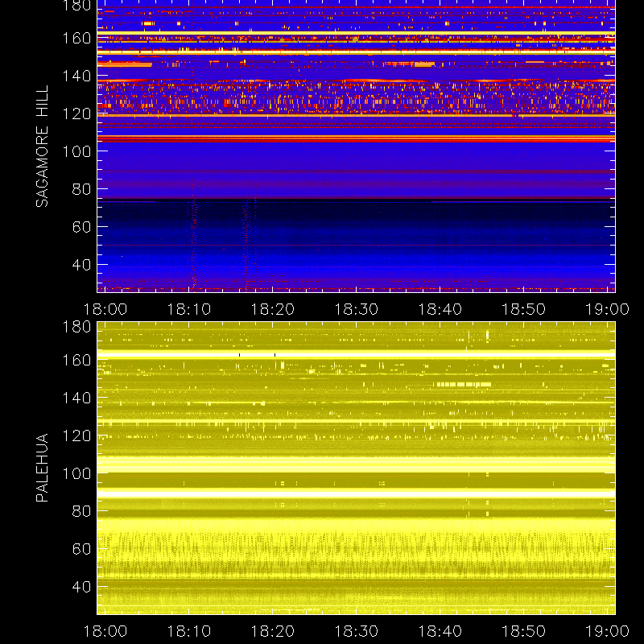Pick the 80 tick label on Sagamore Hill axis

pyautogui.click(x=82, y=189)
